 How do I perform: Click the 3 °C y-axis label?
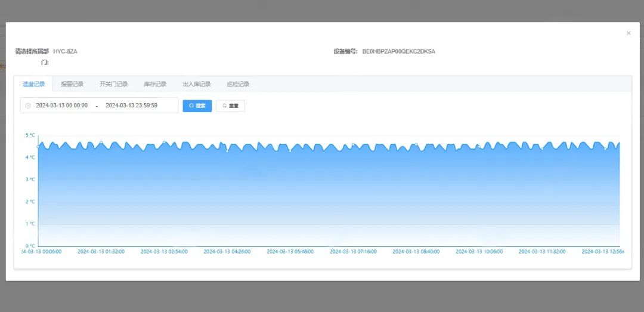point(31,179)
